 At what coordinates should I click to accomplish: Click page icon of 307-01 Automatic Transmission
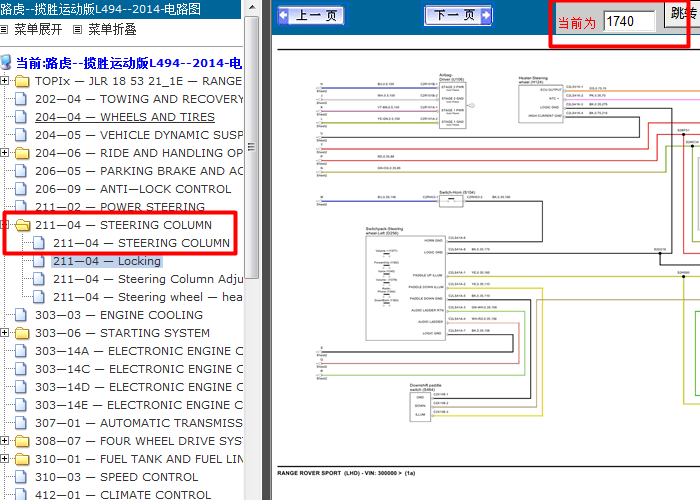pos(21,423)
